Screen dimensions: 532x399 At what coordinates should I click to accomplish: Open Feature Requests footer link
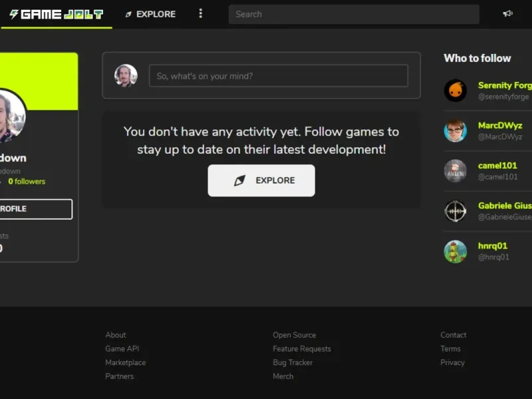coord(302,348)
